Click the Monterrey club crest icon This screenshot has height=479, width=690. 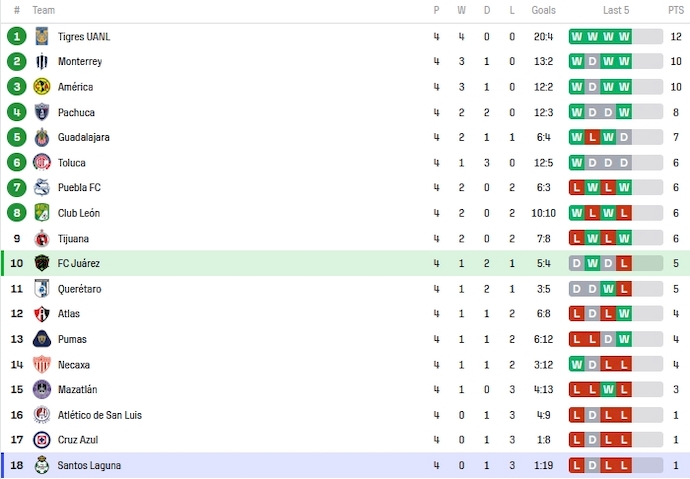click(42, 62)
